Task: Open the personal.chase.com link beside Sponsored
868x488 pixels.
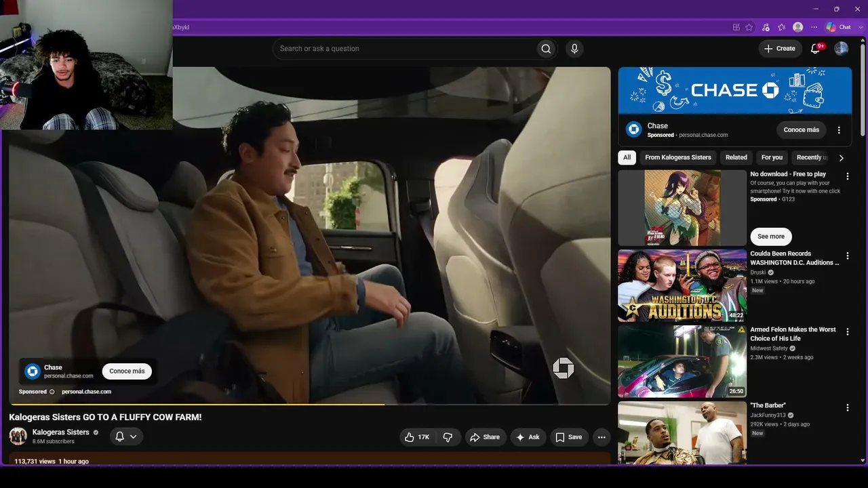Action: pos(86,392)
